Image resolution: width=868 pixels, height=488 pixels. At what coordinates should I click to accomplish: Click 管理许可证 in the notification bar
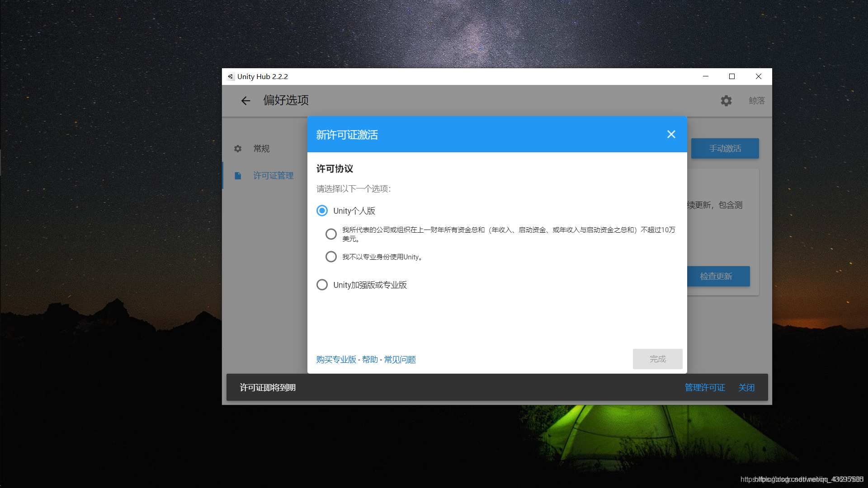pyautogui.click(x=705, y=388)
